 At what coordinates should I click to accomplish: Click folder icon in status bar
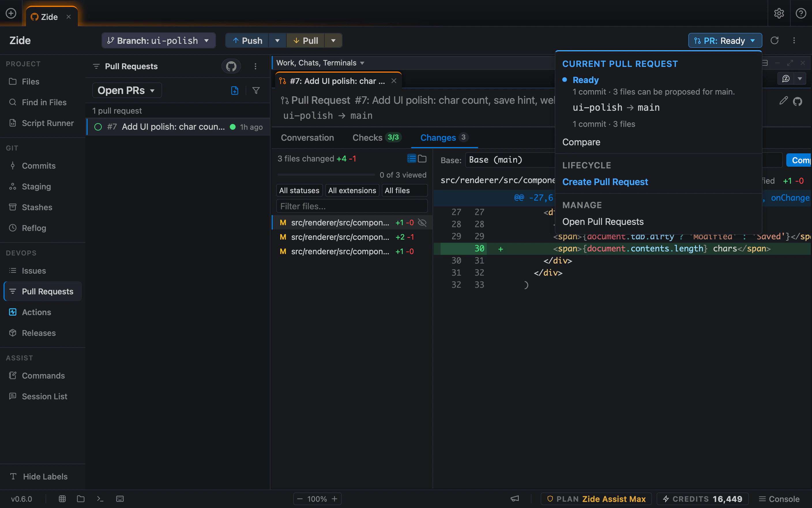pos(81,498)
